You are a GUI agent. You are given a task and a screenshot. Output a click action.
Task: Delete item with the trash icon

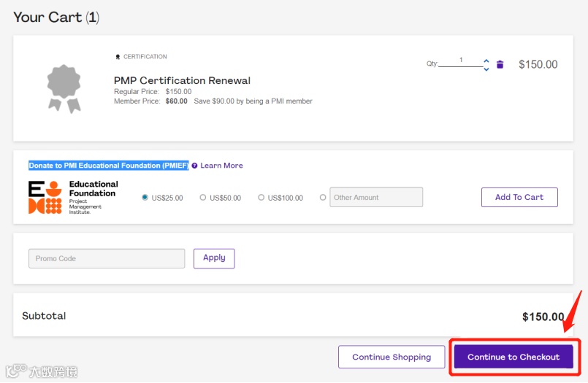tap(500, 64)
